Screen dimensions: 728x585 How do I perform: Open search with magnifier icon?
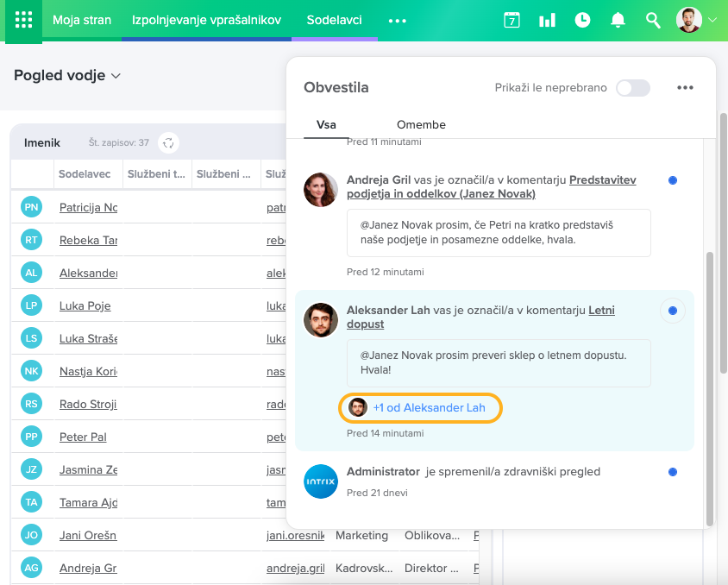click(653, 20)
